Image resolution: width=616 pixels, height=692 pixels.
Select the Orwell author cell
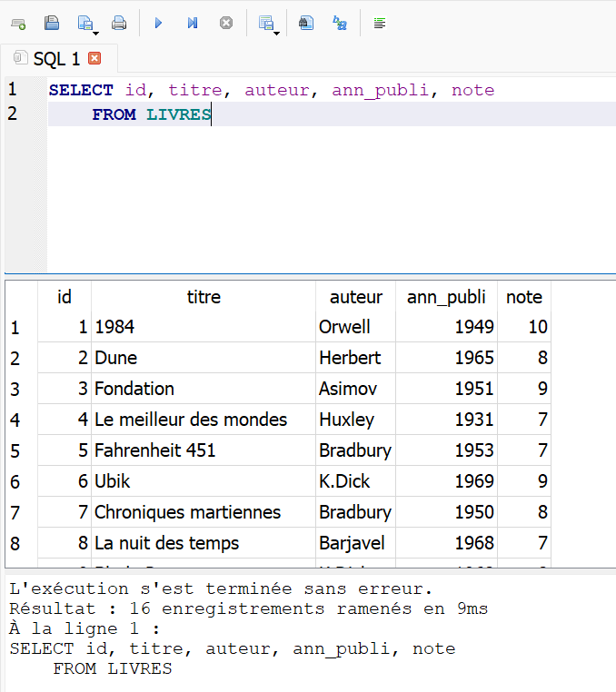tap(344, 327)
